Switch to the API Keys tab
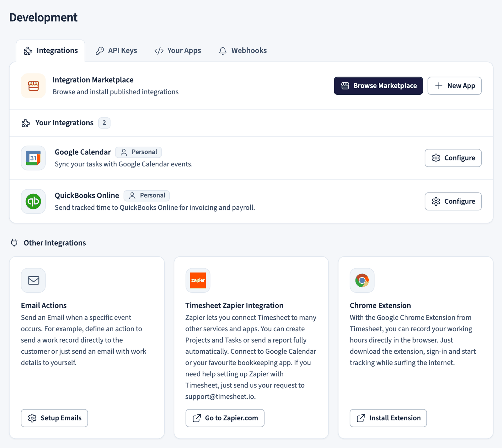 tap(116, 51)
